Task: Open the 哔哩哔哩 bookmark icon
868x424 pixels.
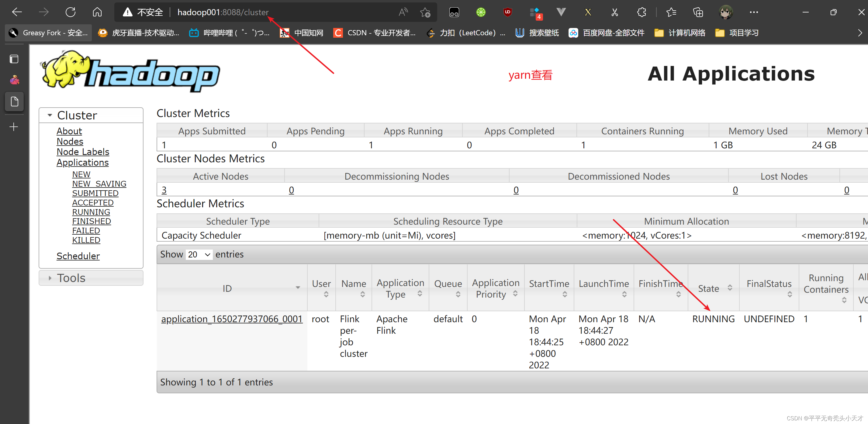Action: [x=194, y=32]
